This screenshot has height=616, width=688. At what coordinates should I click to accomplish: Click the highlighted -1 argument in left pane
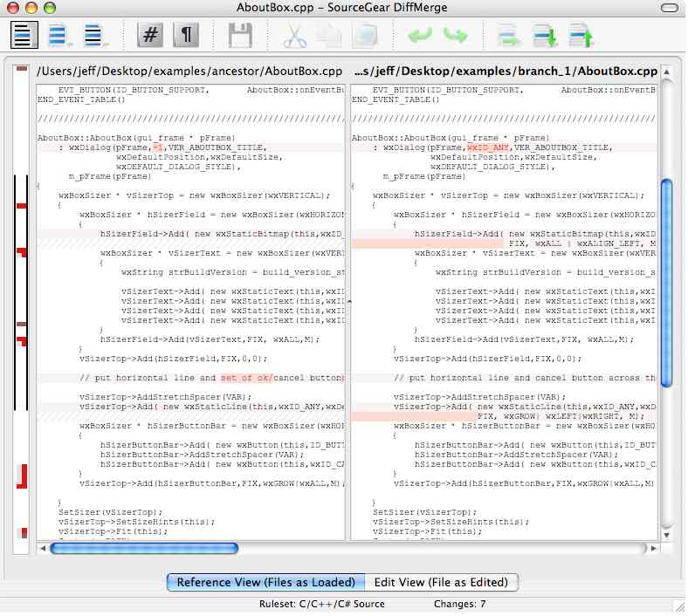(x=158, y=147)
